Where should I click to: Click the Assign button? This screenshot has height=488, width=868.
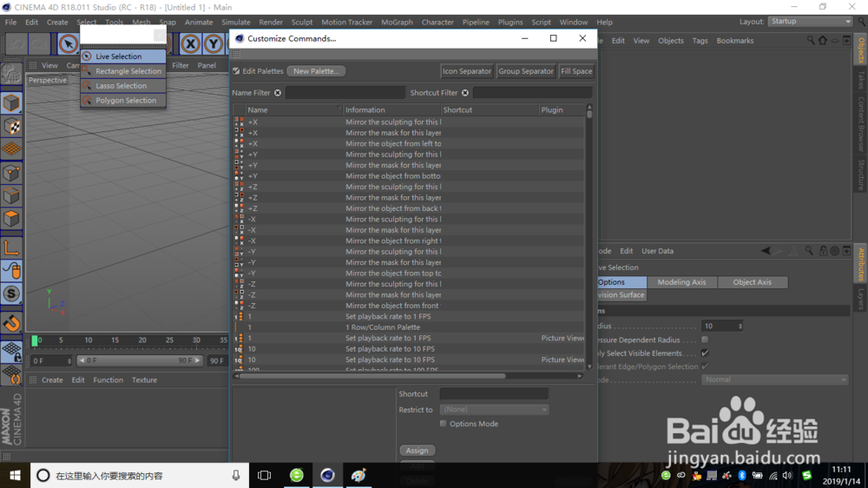[418, 451]
